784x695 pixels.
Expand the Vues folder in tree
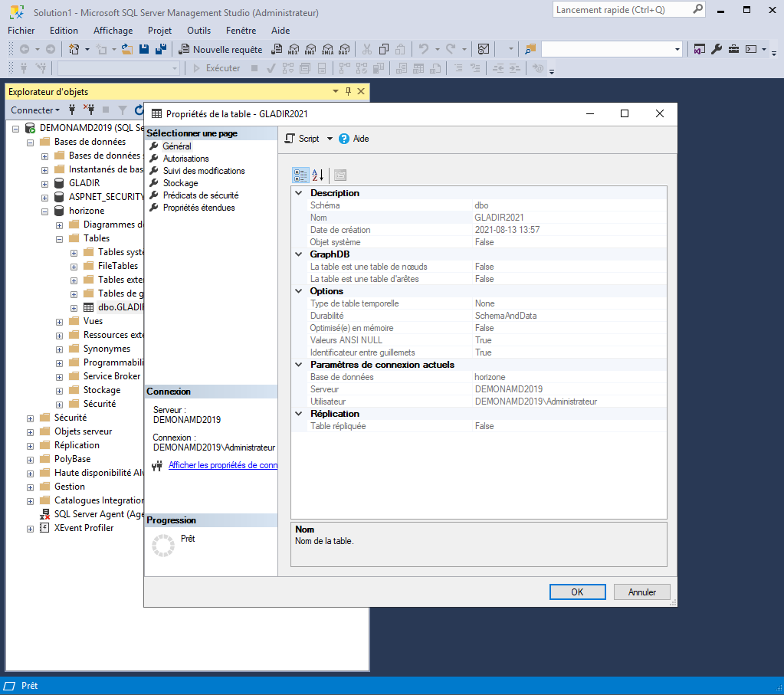point(59,321)
